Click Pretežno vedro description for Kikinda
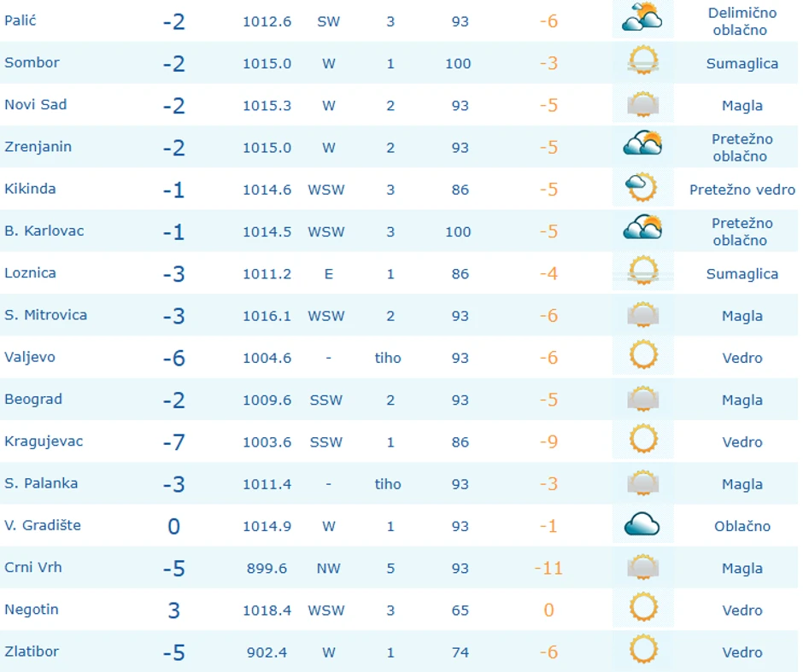803x672 pixels. click(742, 190)
